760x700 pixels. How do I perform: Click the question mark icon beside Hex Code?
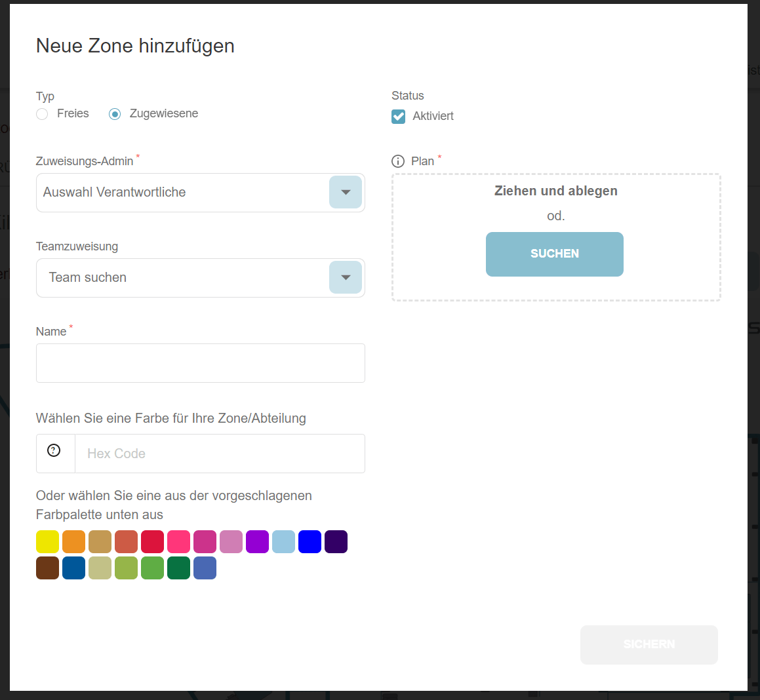54,450
